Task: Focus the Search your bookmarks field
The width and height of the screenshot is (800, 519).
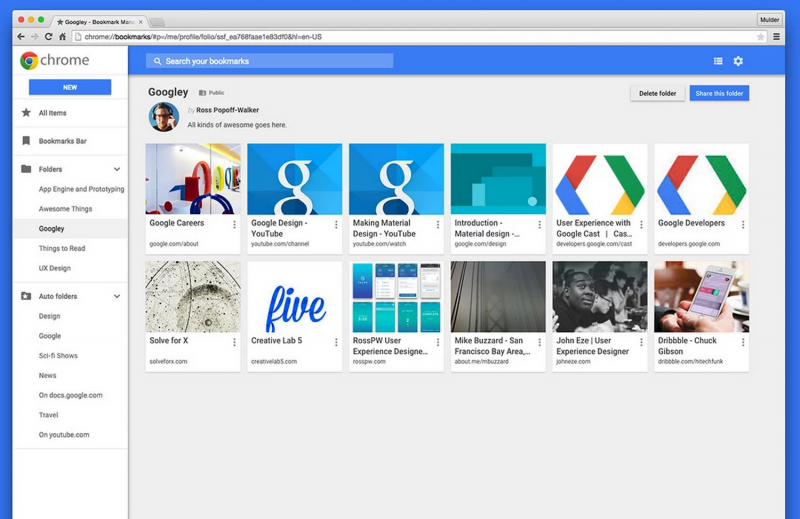Action: point(269,61)
